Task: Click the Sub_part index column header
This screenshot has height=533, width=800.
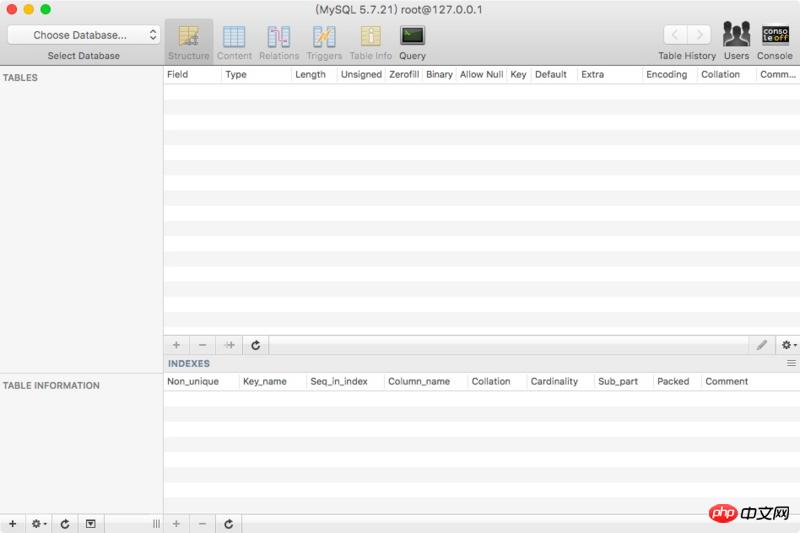Action: pos(623,382)
